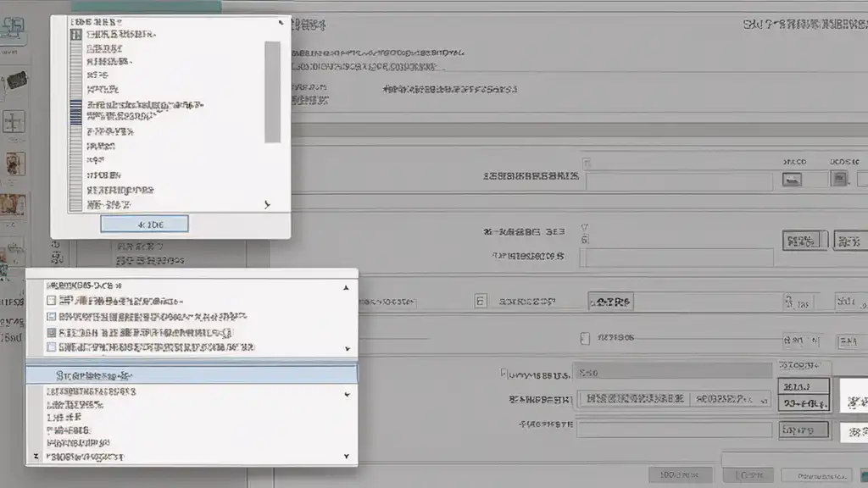The width and height of the screenshot is (868, 488).
Task: Click the left of the paired dark-bordered buttons
Action: pos(804,241)
